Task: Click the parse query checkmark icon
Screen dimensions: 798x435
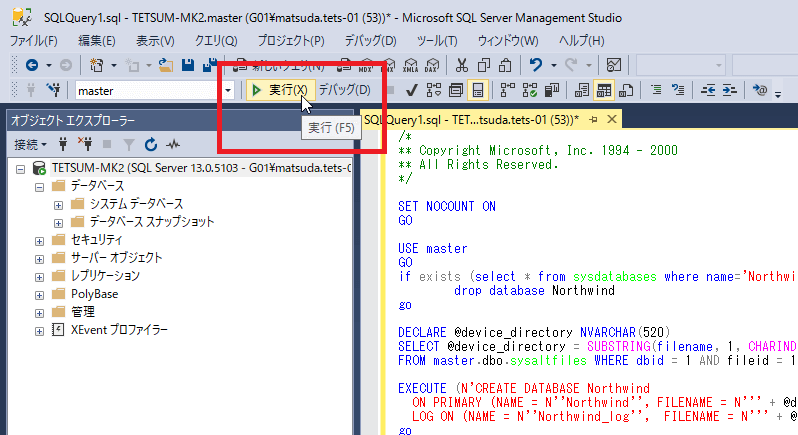Action: [x=411, y=90]
